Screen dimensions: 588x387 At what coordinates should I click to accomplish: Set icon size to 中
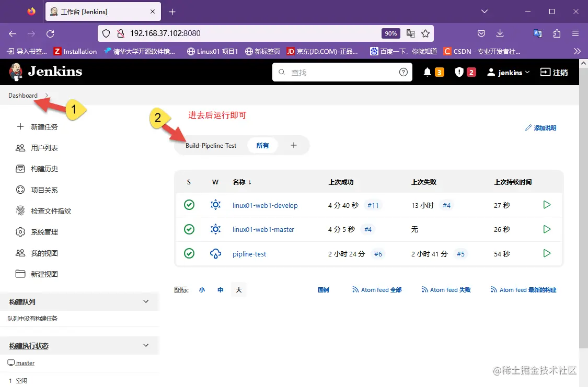220,289
